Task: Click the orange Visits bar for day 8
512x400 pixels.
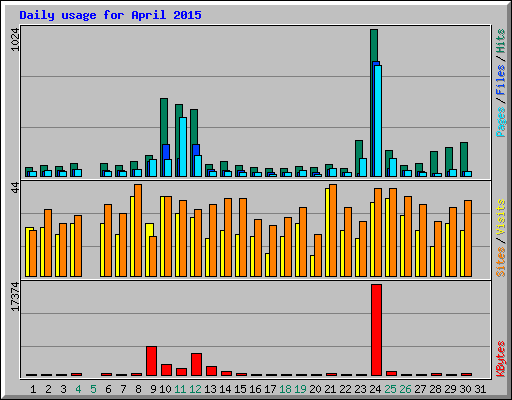Action: pyautogui.click(x=138, y=230)
